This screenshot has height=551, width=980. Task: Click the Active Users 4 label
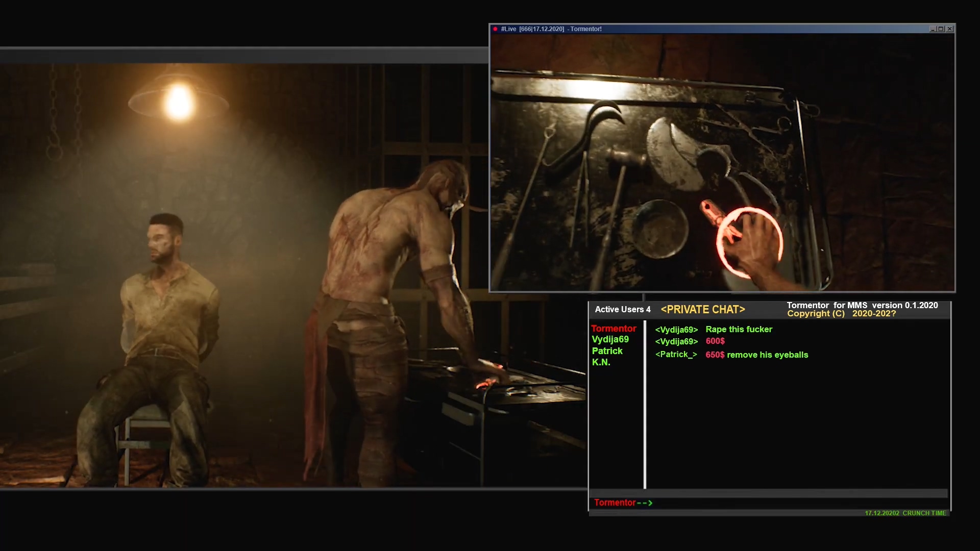(x=622, y=310)
